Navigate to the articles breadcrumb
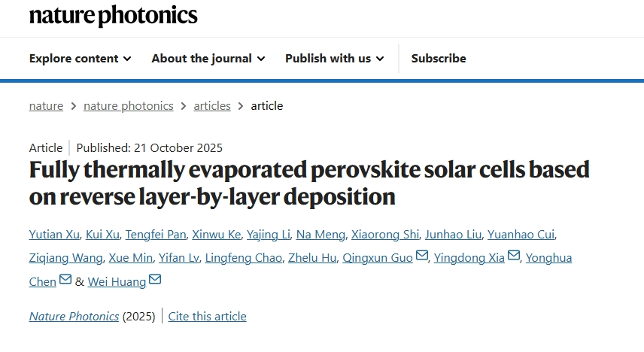This screenshot has width=644, height=352. pyautogui.click(x=212, y=105)
